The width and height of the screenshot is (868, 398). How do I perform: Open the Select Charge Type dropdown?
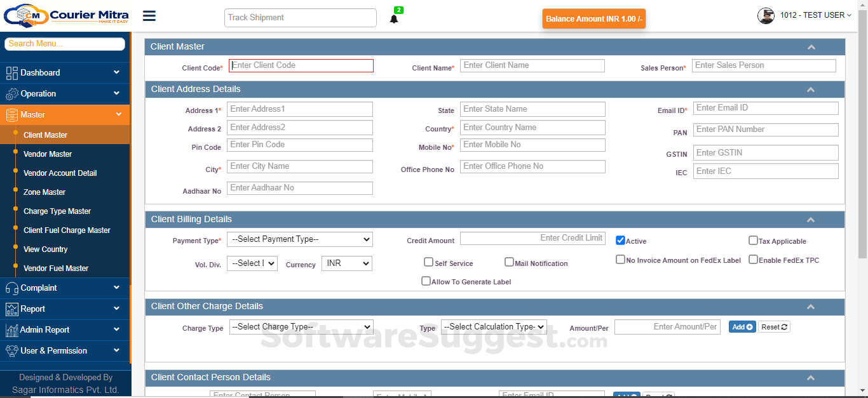point(301,326)
